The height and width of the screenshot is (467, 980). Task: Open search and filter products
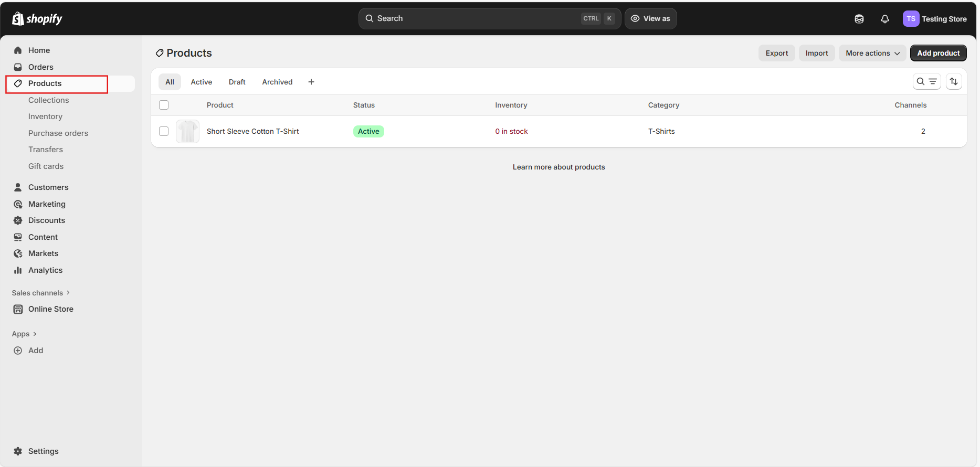coord(926,82)
